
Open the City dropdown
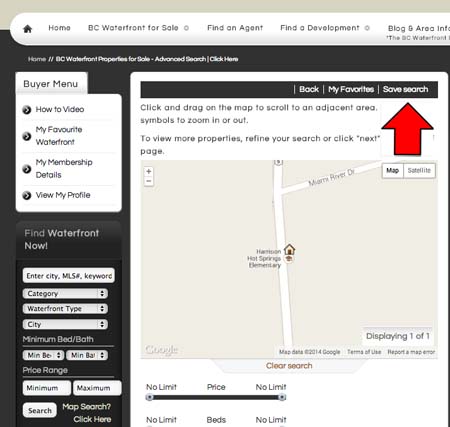click(65, 324)
